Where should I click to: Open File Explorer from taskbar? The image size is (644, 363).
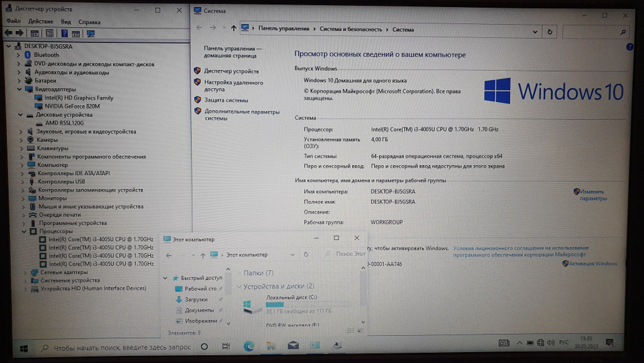[x=271, y=346]
